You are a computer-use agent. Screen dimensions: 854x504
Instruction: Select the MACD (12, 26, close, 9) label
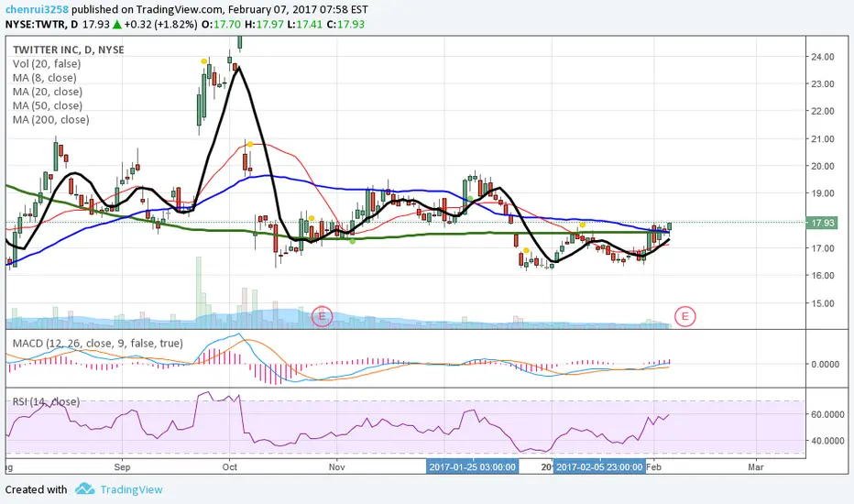tap(98, 344)
